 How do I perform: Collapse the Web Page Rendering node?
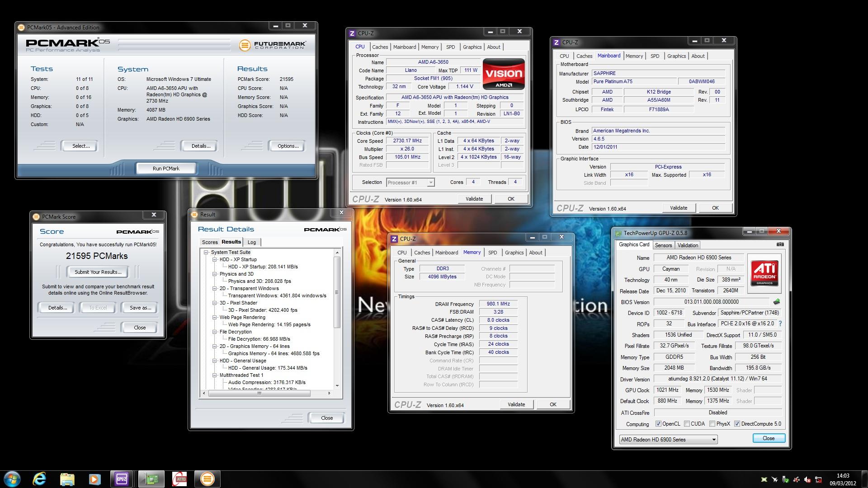[215, 317]
